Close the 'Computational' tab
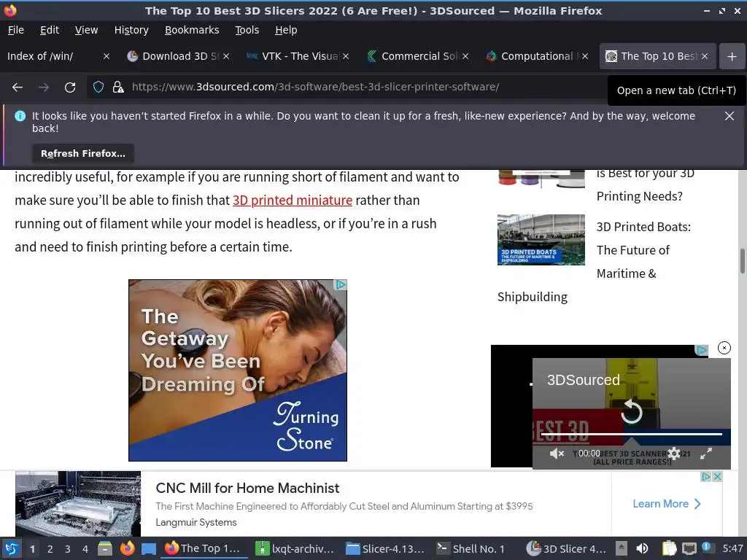747x560 pixels. [x=585, y=56]
